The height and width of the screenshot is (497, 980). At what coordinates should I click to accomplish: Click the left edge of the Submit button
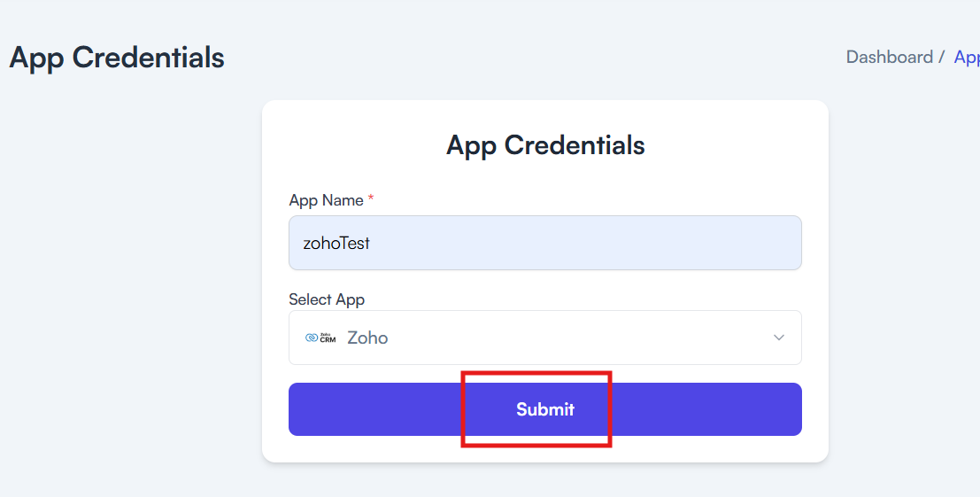click(x=300, y=409)
